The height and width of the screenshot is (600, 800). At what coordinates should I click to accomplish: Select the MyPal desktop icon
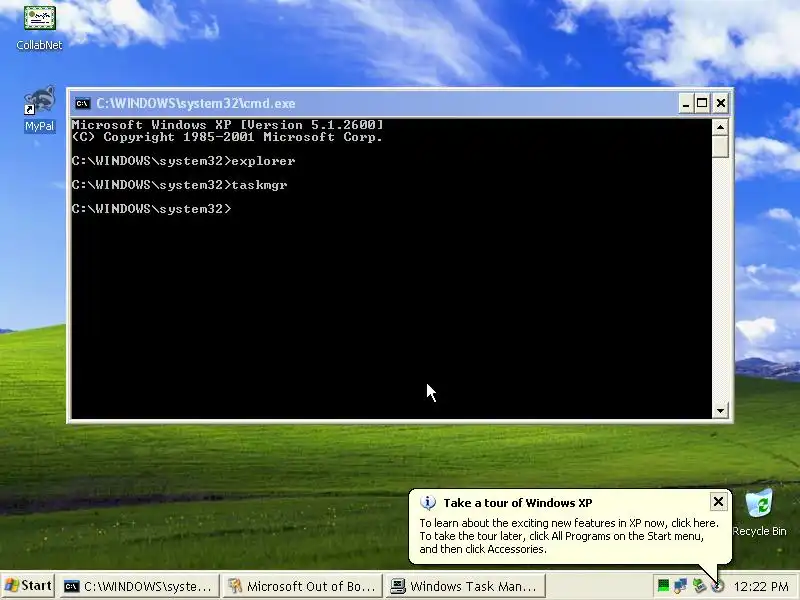(39, 109)
